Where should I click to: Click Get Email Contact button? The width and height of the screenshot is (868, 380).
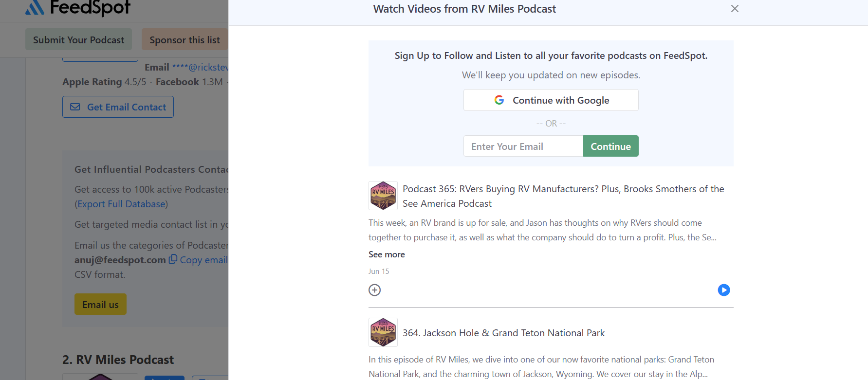tap(118, 107)
